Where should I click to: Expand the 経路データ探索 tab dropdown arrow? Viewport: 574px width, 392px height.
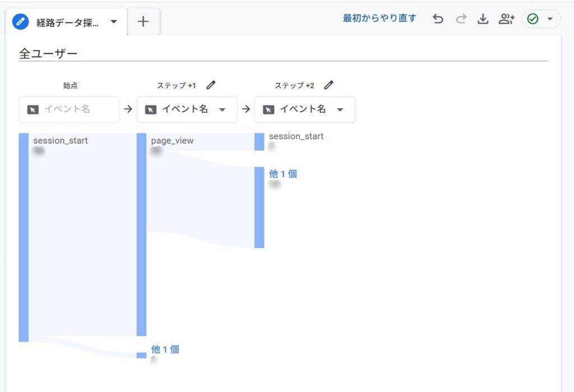point(114,22)
